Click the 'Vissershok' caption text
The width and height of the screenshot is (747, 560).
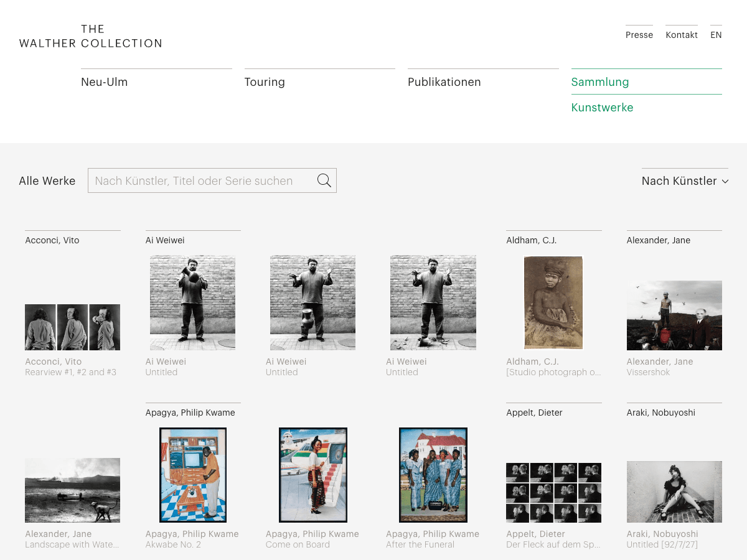(x=649, y=372)
